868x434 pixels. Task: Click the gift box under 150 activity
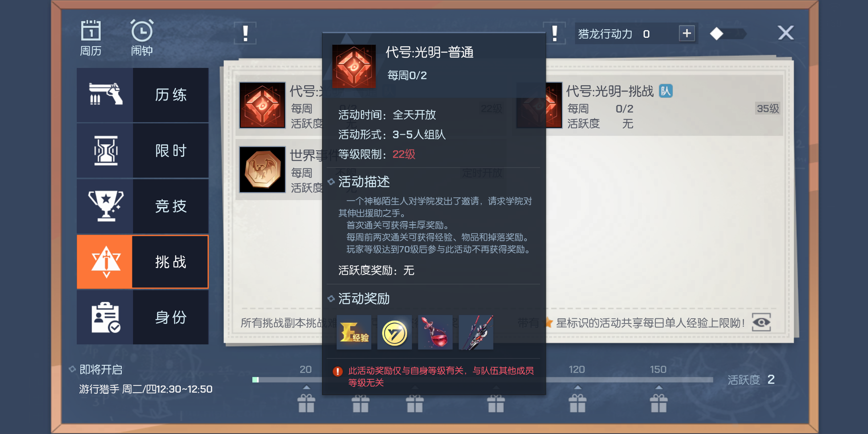coord(659,403)
